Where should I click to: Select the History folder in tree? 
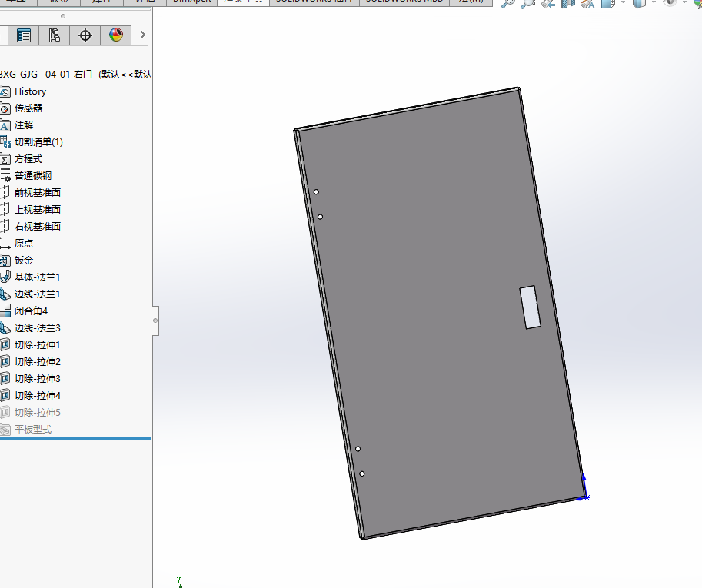(30, 91)
